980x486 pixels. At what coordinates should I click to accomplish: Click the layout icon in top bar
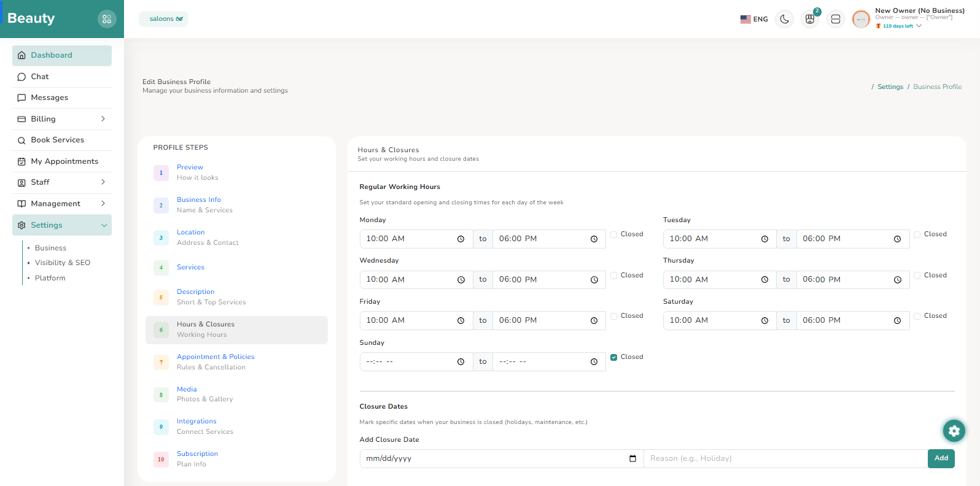coord(836,19)
